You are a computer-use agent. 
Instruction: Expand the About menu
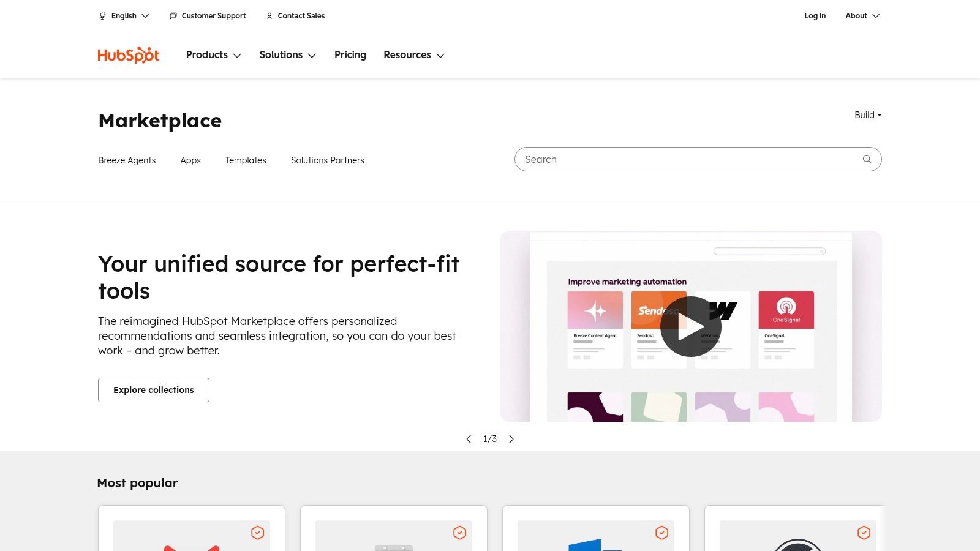coord(862,16)
